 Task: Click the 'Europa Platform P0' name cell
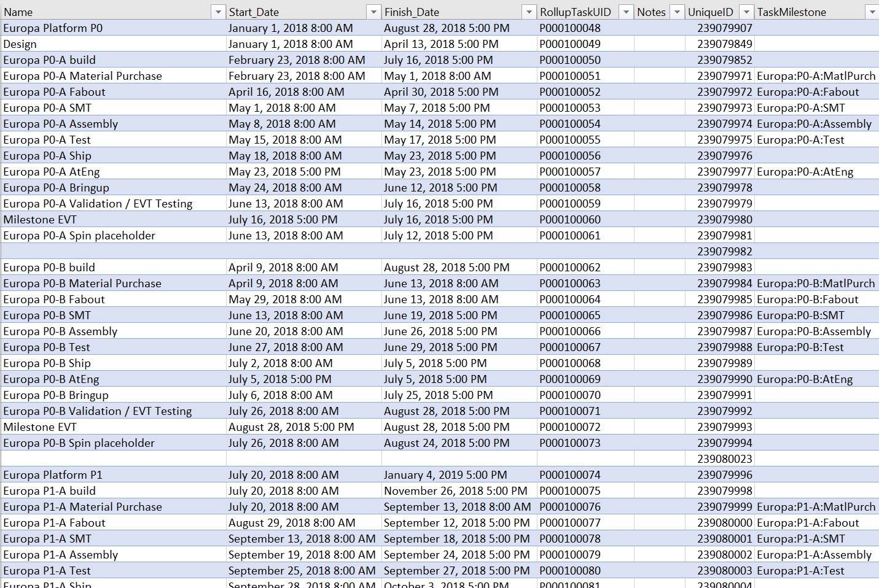114,28
